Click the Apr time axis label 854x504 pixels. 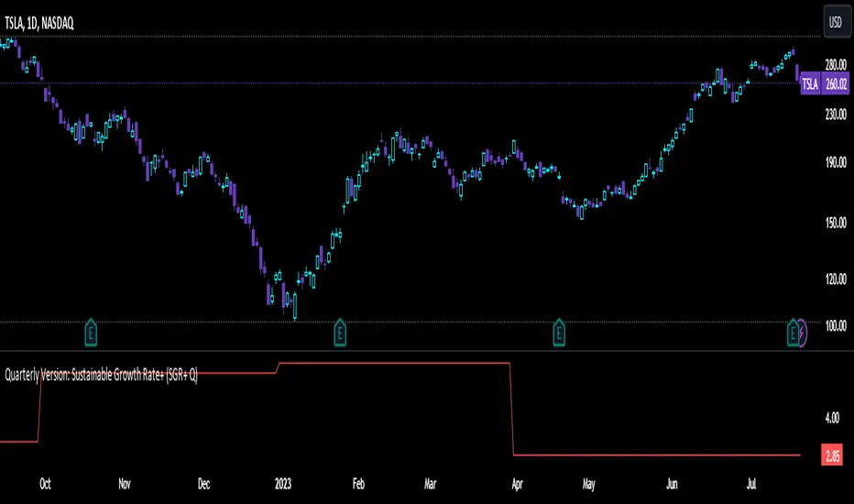[x=517, y=484]
